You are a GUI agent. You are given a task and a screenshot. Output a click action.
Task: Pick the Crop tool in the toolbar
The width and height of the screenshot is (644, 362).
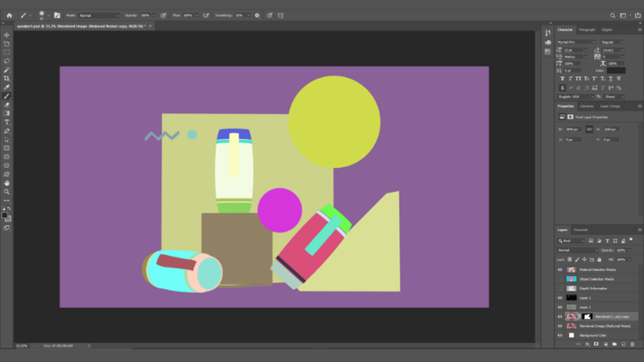click(x=7, y=78)
